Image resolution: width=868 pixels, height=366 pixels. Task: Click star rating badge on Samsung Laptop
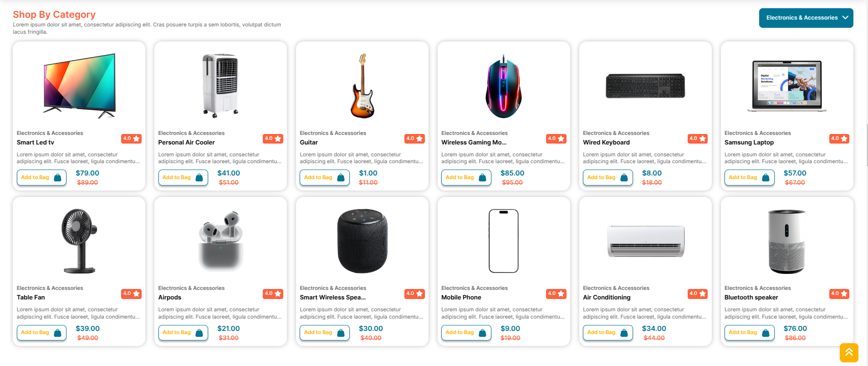tap(839, 139)
